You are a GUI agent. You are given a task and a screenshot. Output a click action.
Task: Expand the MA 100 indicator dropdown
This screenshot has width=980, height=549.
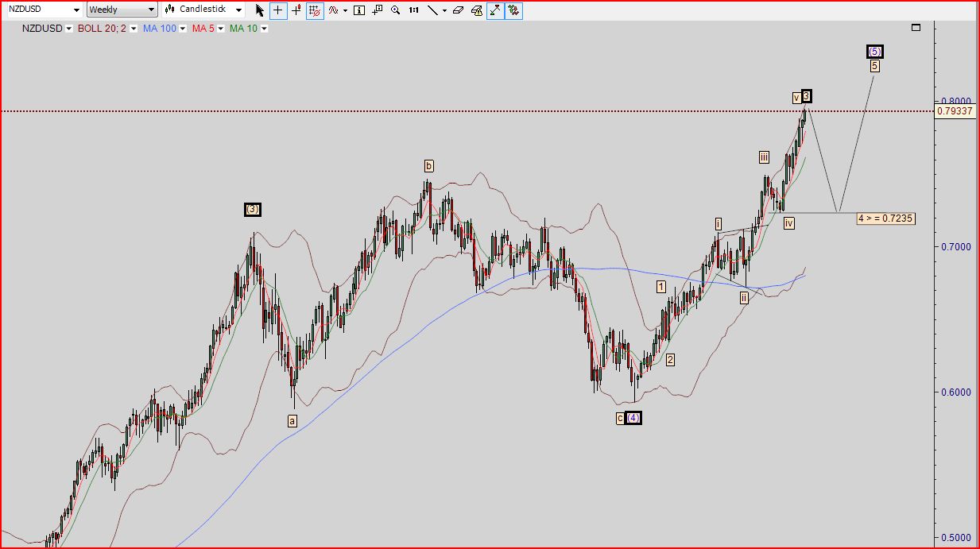pos(183,29)
